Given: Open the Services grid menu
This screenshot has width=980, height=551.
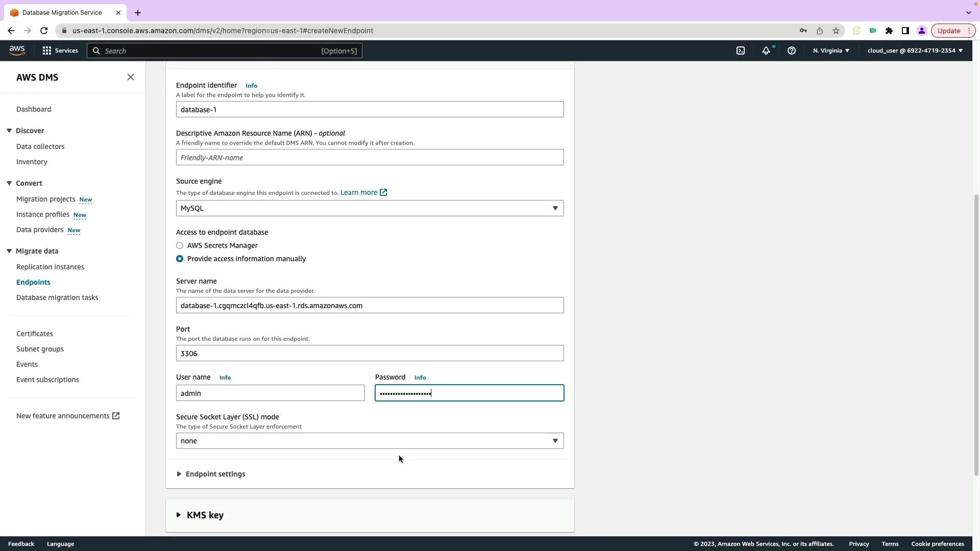Looking at the screenshot, I should (60, 51).
